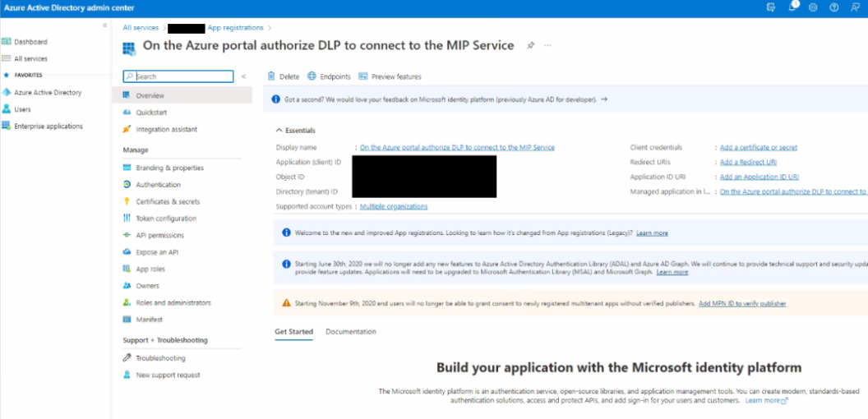This screenshot has height=419, width=868.
Task: Go to All services breadcrumb
Action: pyautogui.click(x=141, y=28)
